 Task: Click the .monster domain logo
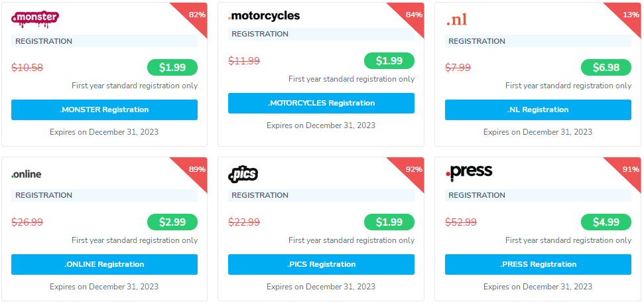[35, 19]
